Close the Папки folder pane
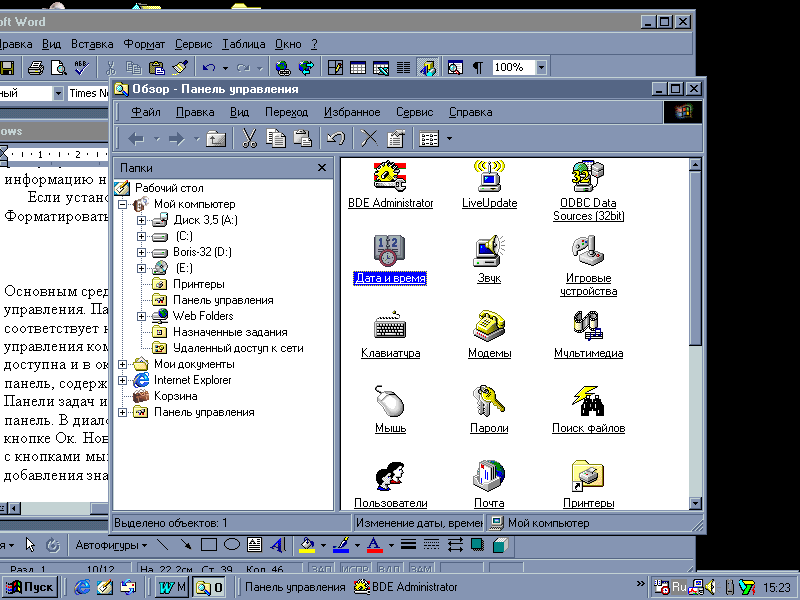The image size is (800, 600). 322,167
